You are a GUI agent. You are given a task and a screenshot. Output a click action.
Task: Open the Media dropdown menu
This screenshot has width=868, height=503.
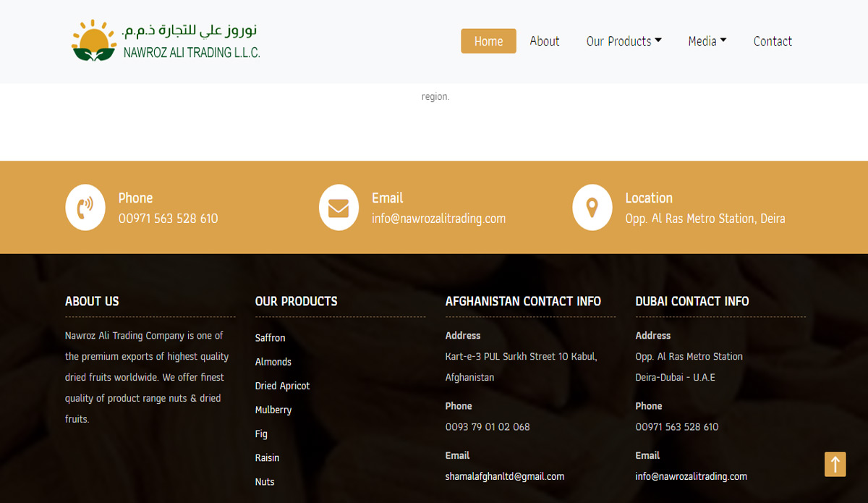[x=707, y=41]
